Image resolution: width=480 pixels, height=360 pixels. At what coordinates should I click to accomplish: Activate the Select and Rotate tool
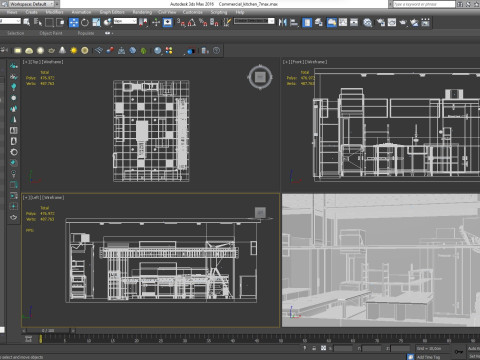85,23
